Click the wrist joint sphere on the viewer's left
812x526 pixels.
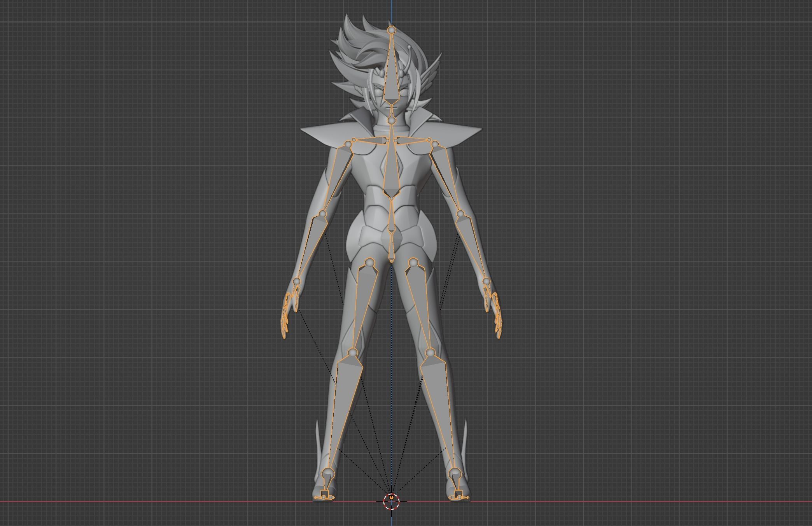pos(297,281)
